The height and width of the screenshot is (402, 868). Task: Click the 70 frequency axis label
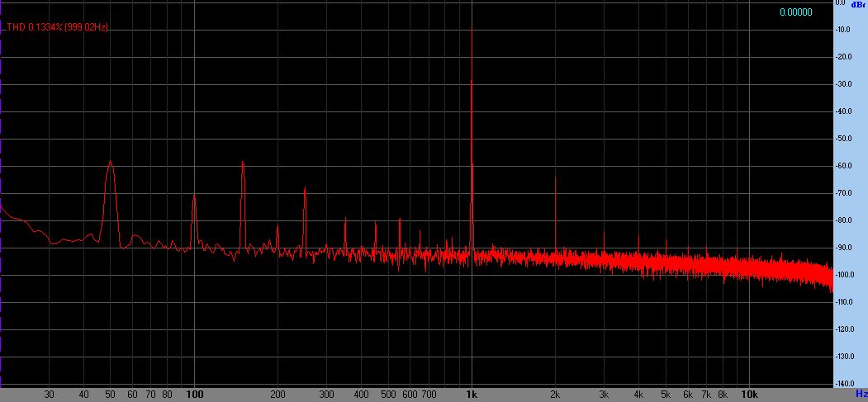tap(150, 395)
